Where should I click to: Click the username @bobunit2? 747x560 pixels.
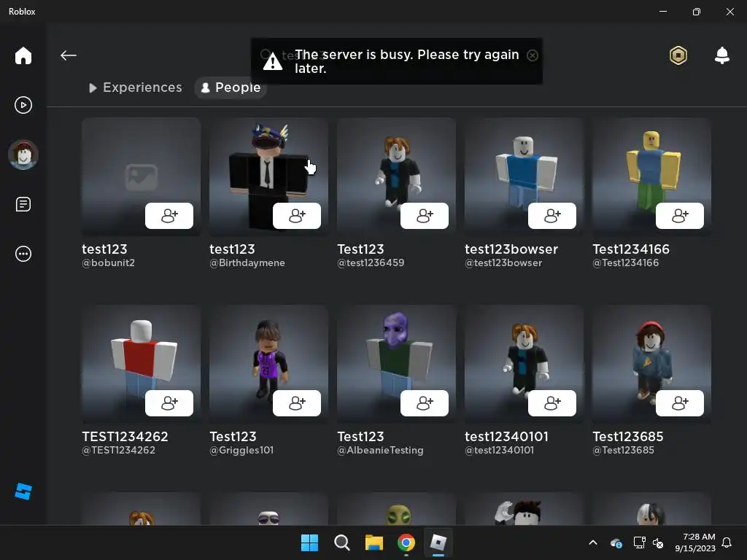click(108, 262)
